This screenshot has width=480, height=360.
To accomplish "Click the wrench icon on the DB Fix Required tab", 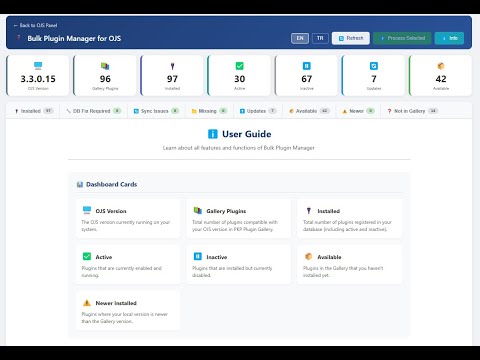I will point(68,111).
